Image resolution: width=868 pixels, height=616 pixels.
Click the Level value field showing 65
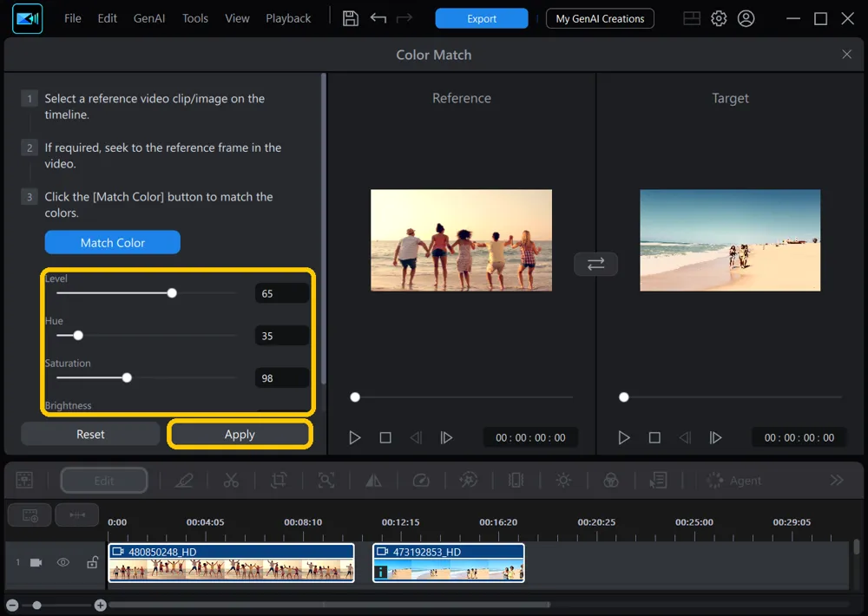pos(282,293)
